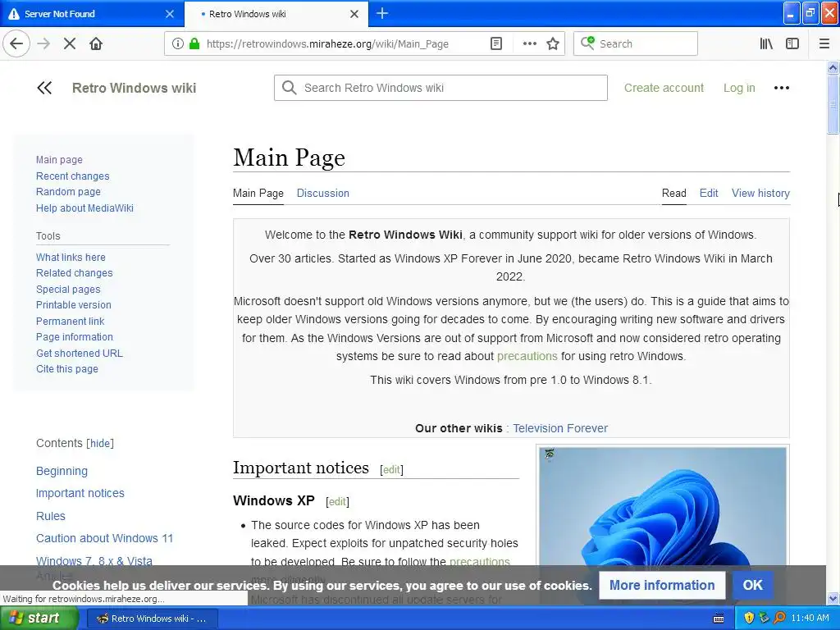Click the Log in link
The height and width of the screenshot is (630, 840).
coord(739,88)
